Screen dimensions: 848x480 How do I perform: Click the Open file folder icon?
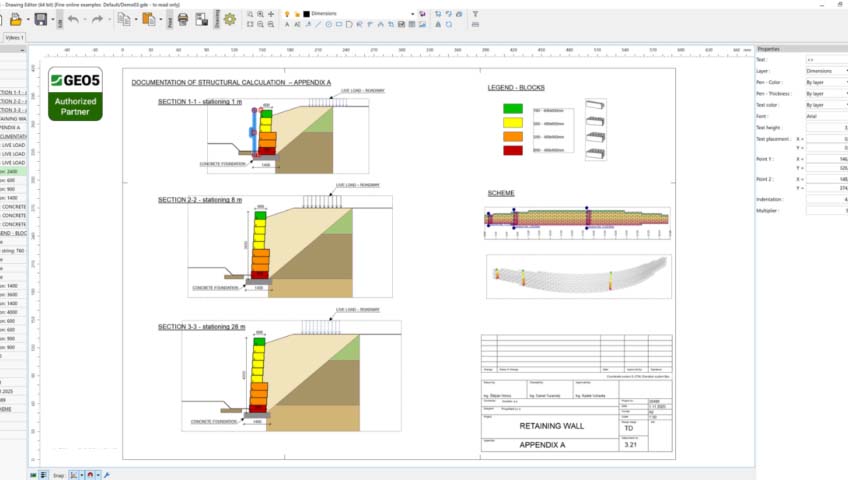tap(15, 19)
